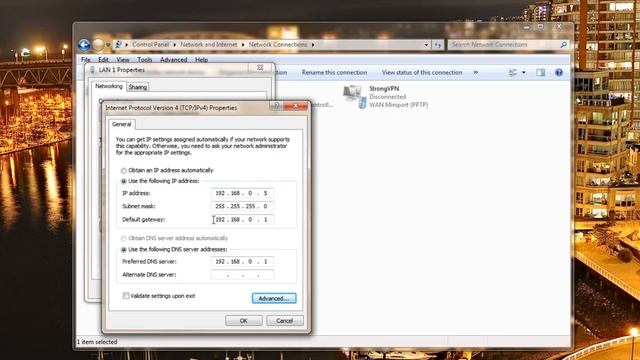Viewport: 640px width, 360px height.
Task: Click the Preferred DNS server field
Action: pyautogui.click(x=242, y=262)
